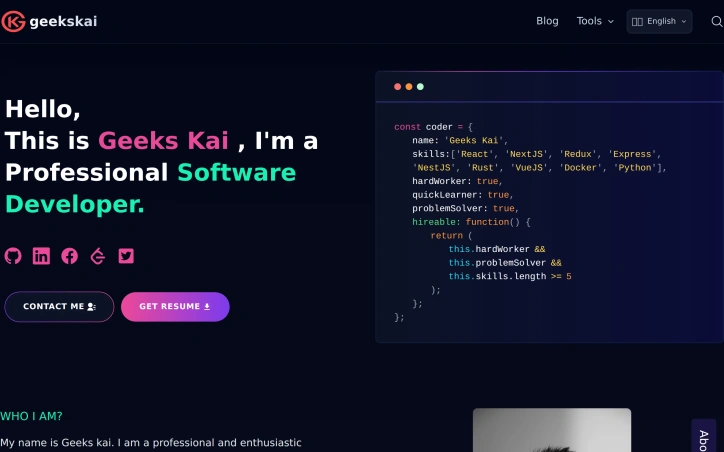
Task: Click 'Python' in the skills array
Action: pos(635,168)
